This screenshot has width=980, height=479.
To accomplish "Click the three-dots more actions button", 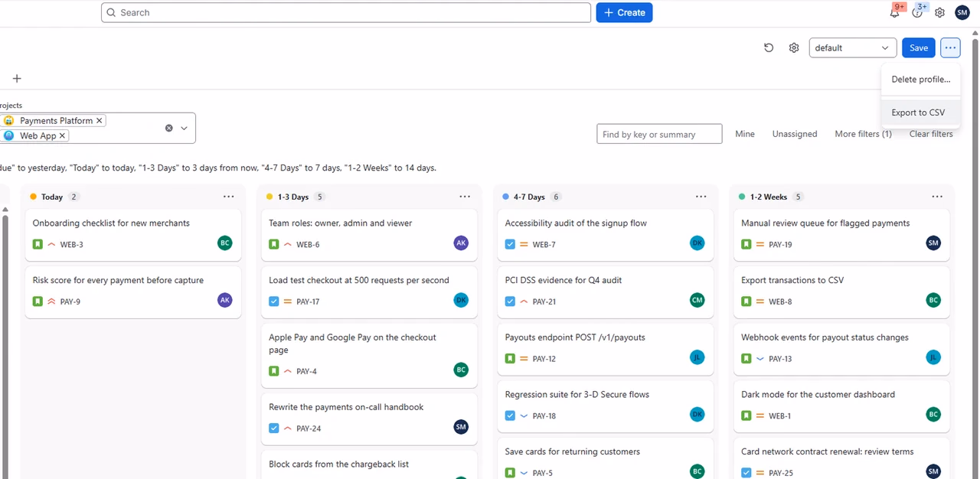I will [950, 47].
